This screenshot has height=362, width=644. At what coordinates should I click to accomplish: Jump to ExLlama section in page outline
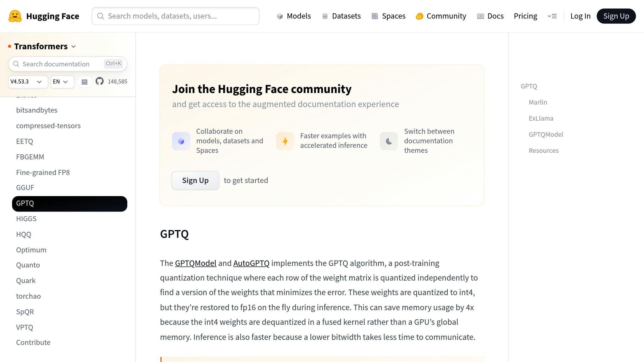click(x=541, y=118)
